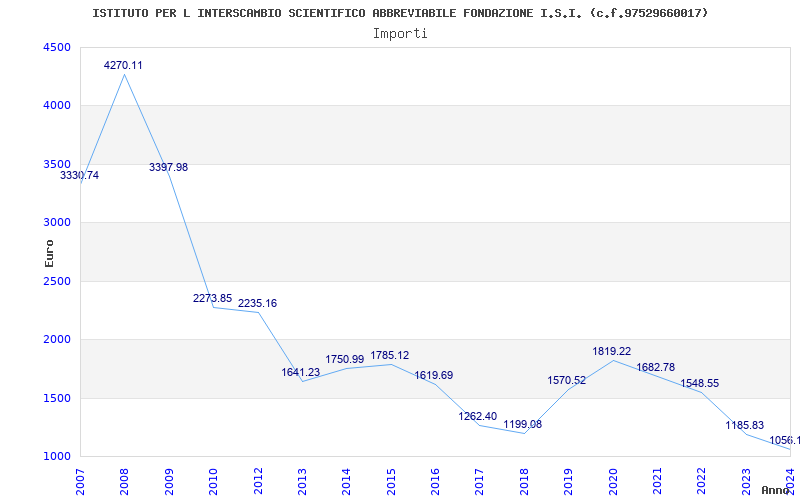
Task: Click the x-axis year 2012
Action: coord(258,482)
